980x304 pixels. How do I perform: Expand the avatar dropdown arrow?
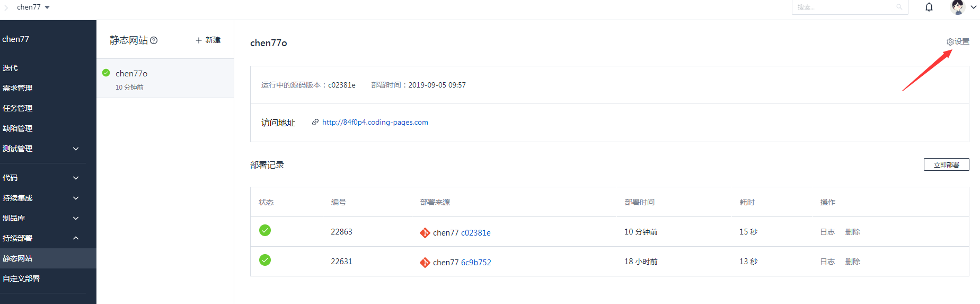click(x=974, y=7)
